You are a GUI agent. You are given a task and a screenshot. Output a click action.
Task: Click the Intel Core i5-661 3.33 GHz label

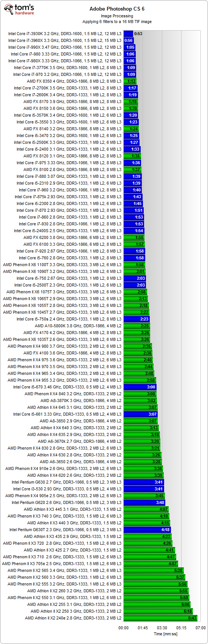click(x=67, y=414)
